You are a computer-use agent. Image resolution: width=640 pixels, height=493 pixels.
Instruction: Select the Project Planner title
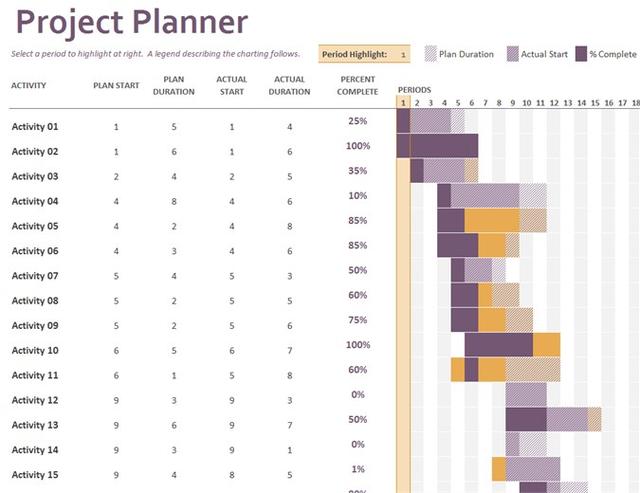(x=133, y=22)
